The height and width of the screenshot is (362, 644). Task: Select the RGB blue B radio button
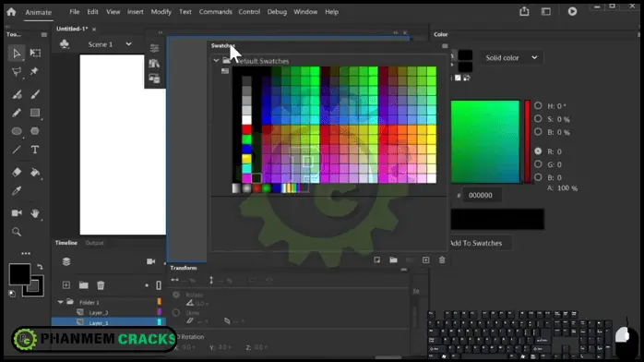pyautogui.click(x=538, y=177)
